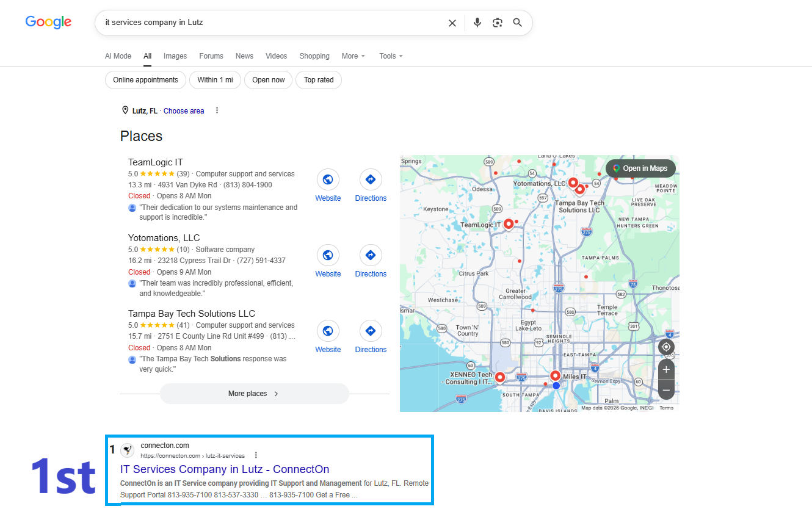Toggle the Within 1 mi filter chip
This screenshot has width=812, height=509.
(x=215, y=80)
